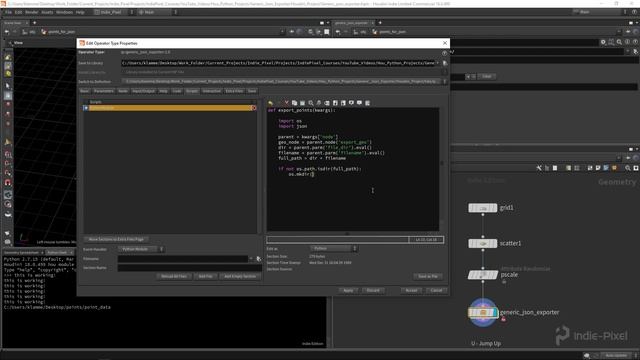
Task: Click the Save as File button
Action: pos(428,276)
